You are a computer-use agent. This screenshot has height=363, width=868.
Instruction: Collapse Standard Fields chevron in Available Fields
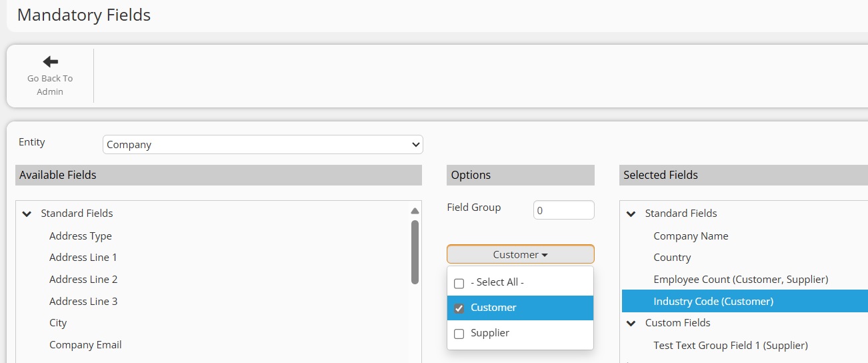pyautogui.click(x=27, y=214)
